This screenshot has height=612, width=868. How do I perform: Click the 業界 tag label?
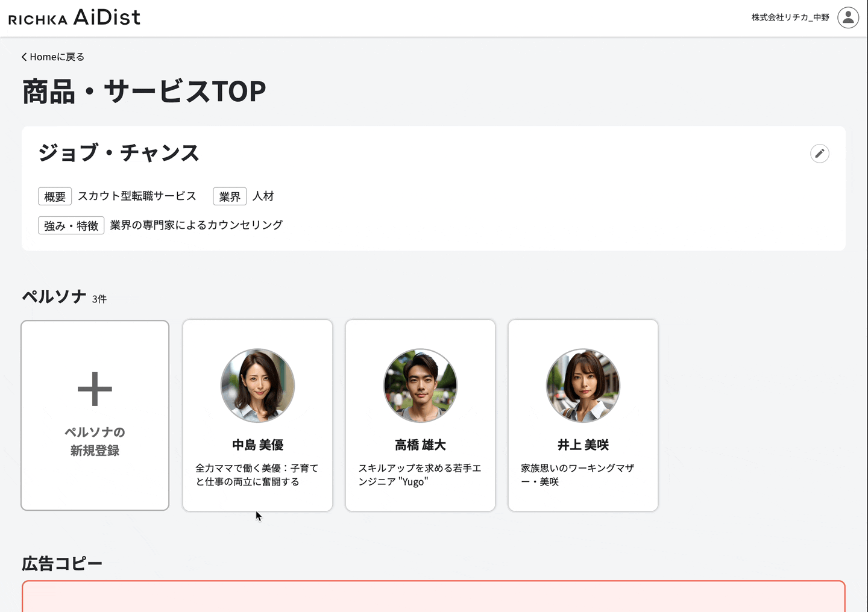coord(230,196)
